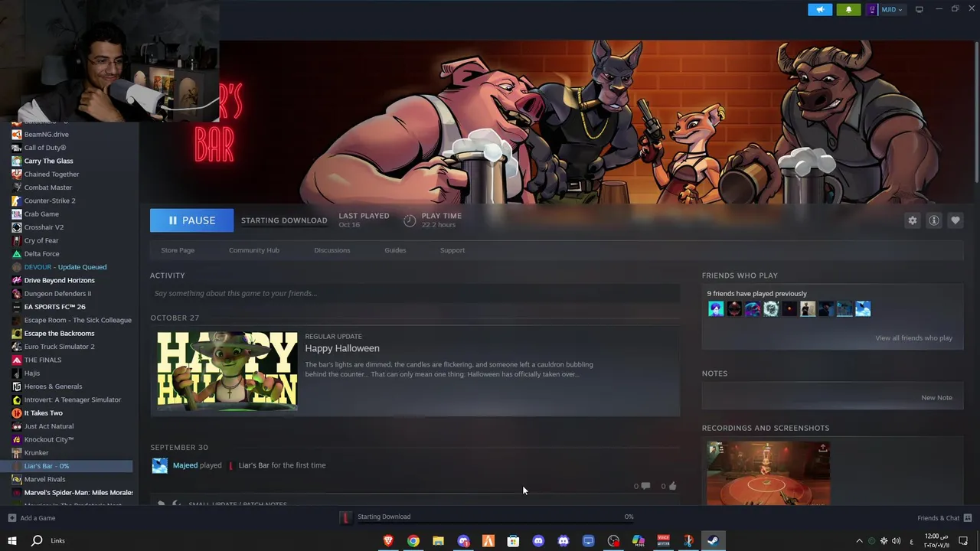Select Counter-Strike 2 in library

tap(50, 201)
